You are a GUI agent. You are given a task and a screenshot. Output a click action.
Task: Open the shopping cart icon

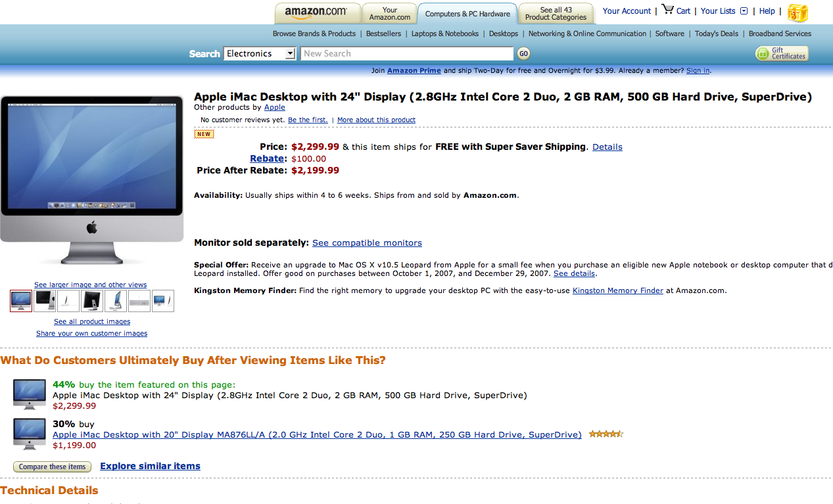(668, 9)
